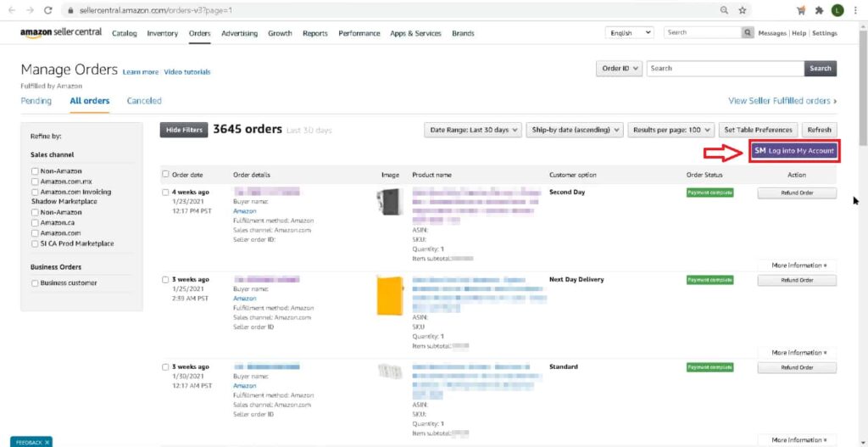
Task: Open View Seller Fulfilled orders link
Action: click(782, 101)
